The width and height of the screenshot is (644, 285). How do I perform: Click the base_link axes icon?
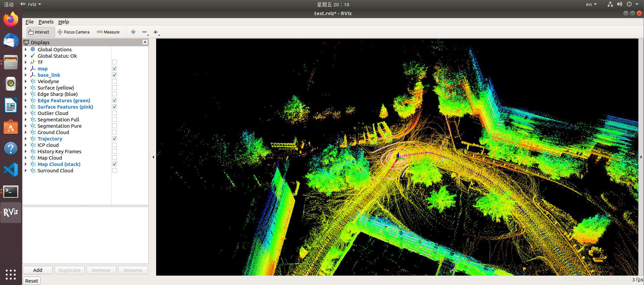[x=33, y=75]
